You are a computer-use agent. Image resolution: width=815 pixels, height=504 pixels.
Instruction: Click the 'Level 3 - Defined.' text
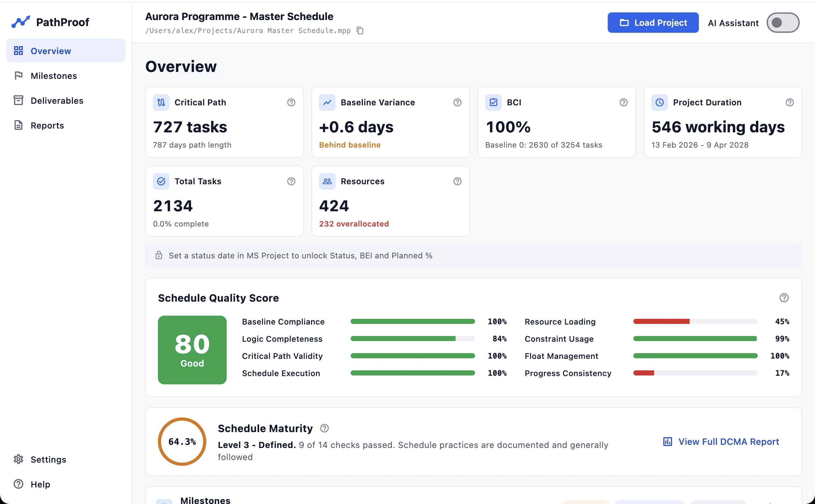tap(257, 445)
